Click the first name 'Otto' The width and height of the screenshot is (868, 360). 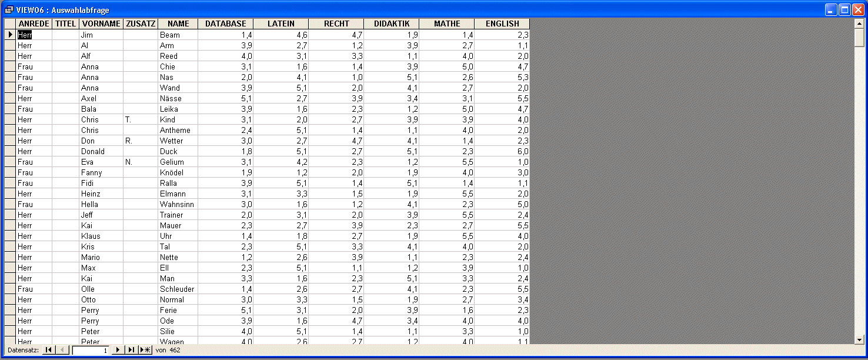(101, 299)
